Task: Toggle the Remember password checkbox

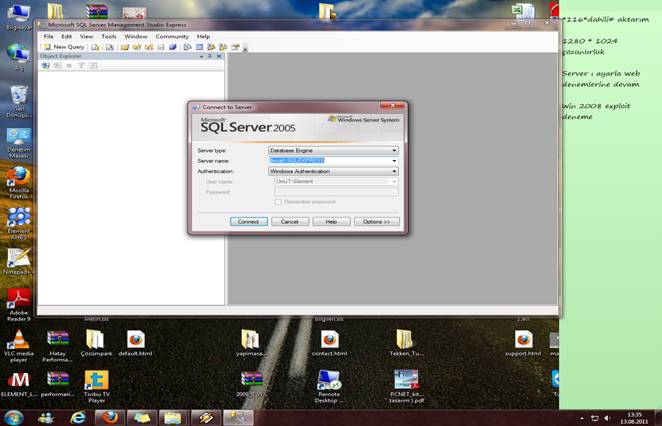Action: (278, 202)
